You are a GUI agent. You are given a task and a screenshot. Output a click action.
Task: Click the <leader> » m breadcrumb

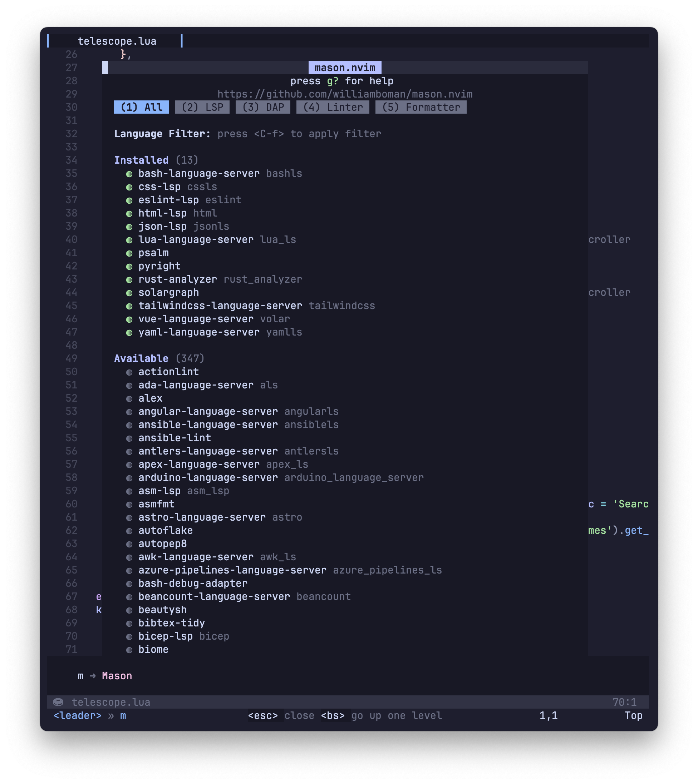coord(89,715)
